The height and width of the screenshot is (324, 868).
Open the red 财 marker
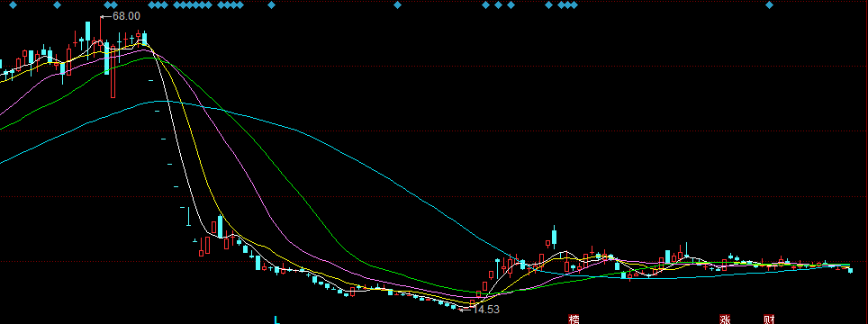tap(769, 319)
